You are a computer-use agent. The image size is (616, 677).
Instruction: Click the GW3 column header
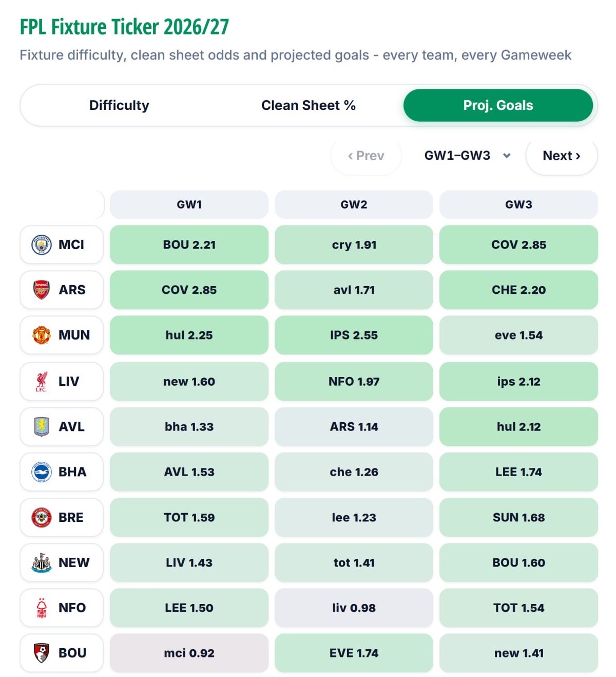click(519, 204)
